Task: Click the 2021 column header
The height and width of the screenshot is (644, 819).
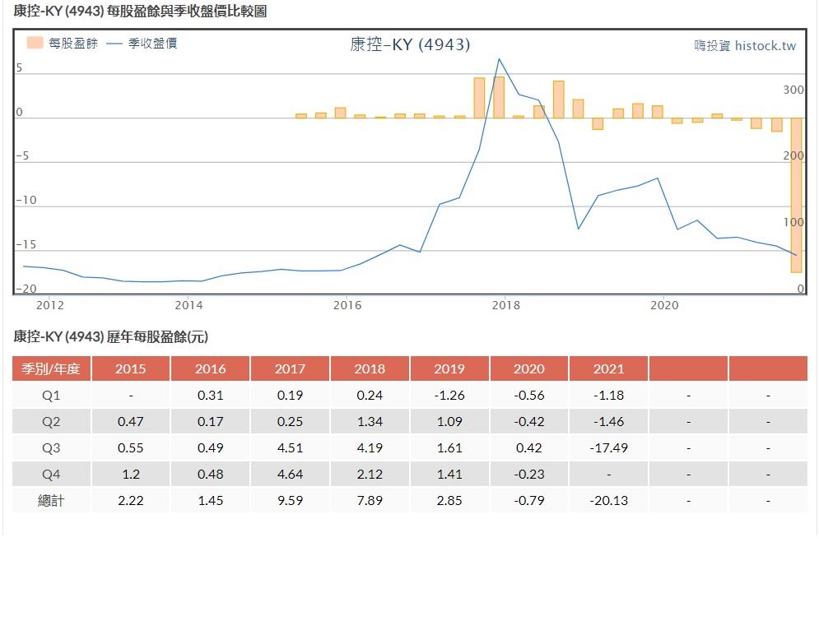Action: click(x=608, y=368)
